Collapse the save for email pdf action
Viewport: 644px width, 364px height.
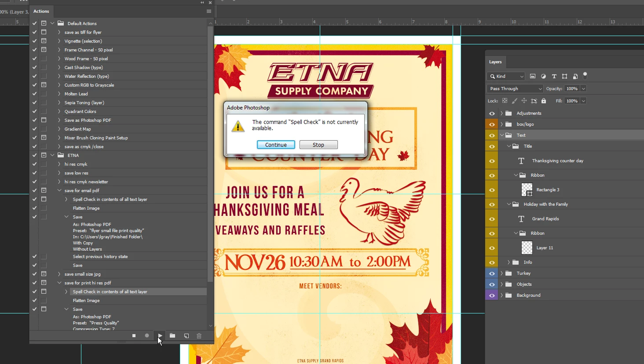(x=59, y=190)
